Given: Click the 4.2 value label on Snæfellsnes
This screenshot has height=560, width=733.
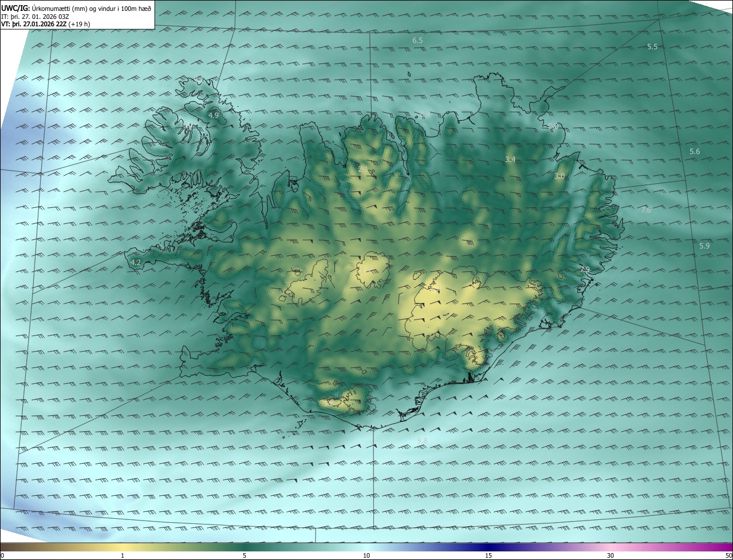Looking at the screenshot, I should 136,263.
